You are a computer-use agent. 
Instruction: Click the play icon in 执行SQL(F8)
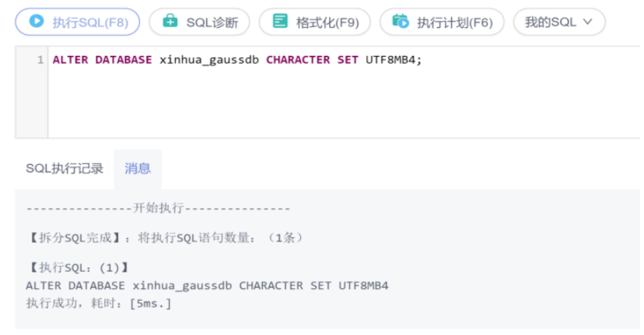[37, 22]
